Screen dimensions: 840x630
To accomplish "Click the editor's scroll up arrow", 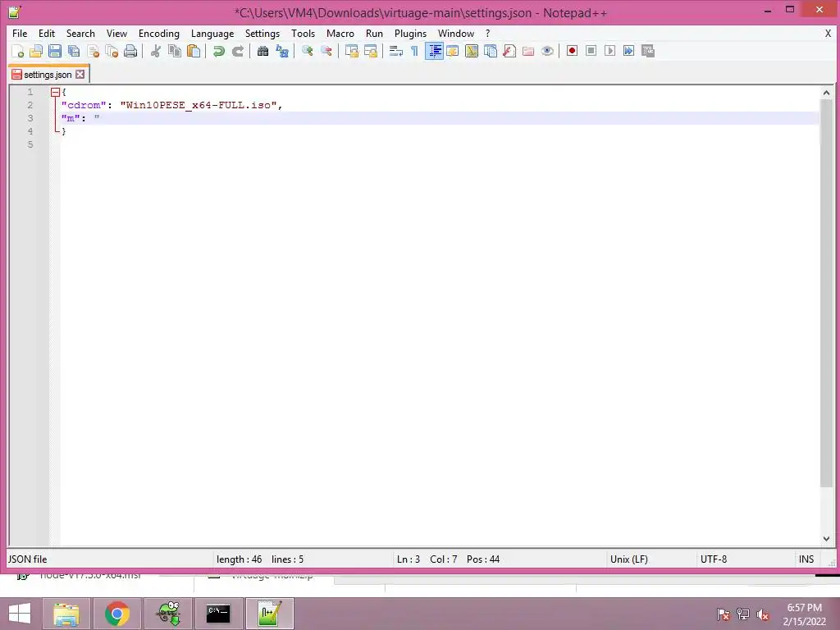I will click(826, 93).
